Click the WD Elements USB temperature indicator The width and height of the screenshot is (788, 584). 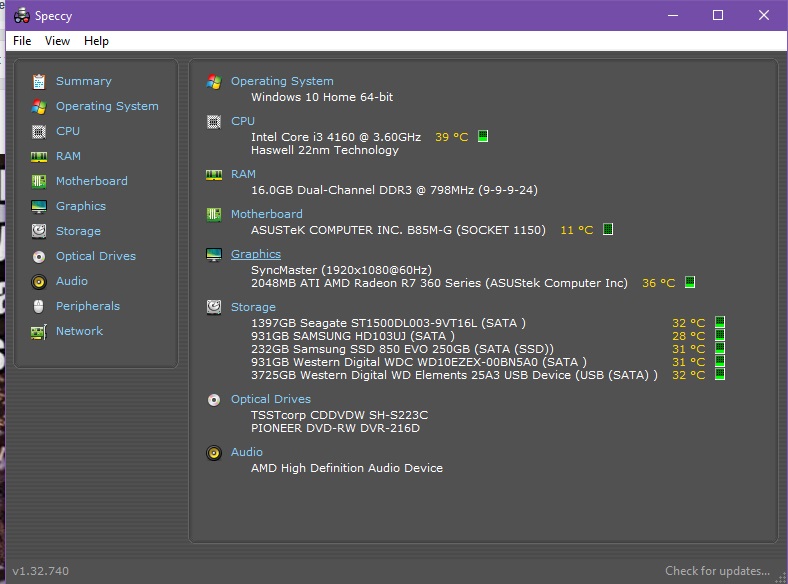point(720,374)
